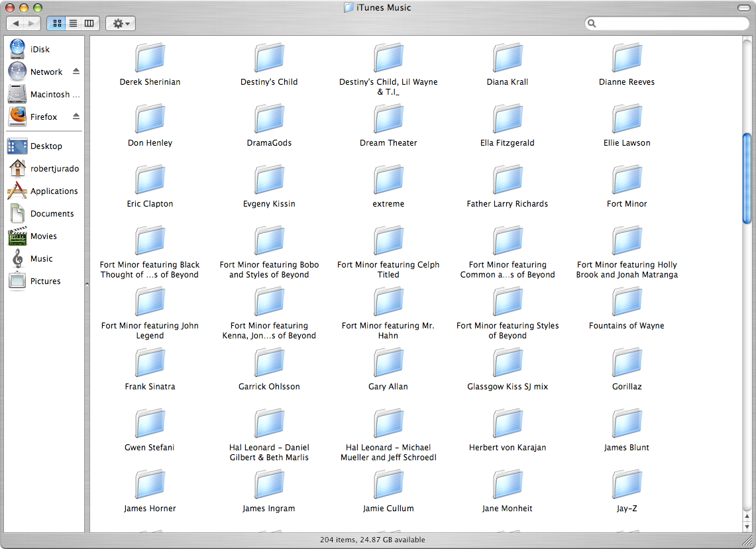Image resolution: width=756 pixels, height=549 pixels.
Task: Switch to icon view
Action: (x=56, y=23)
